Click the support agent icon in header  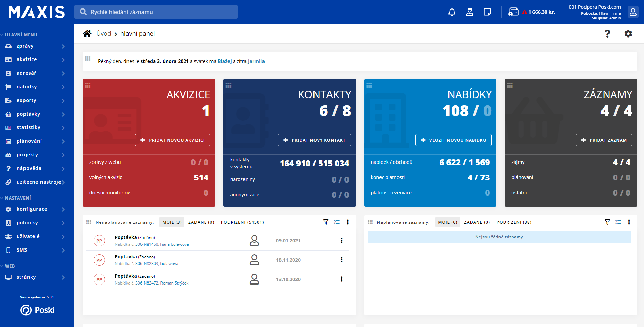pyautogui.click(x=469, y=12)
